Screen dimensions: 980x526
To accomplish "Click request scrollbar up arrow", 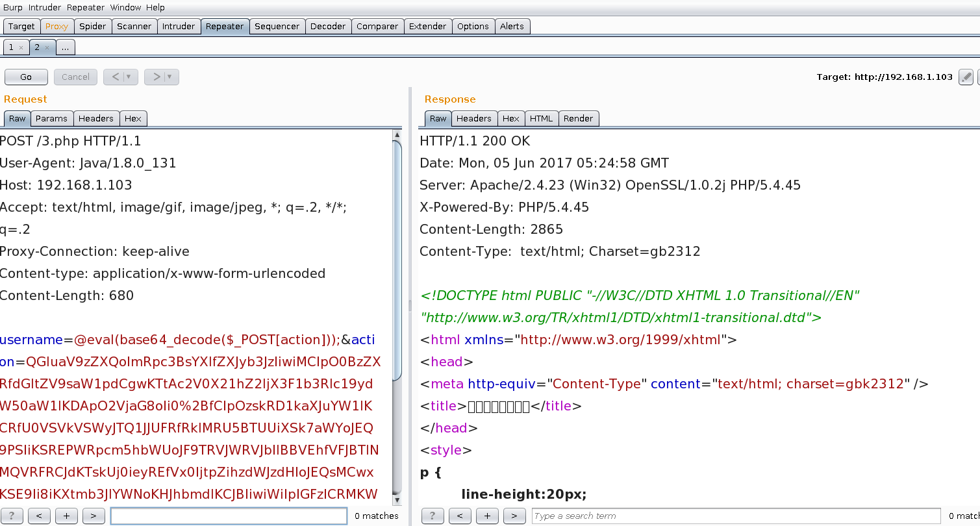I will click(397, 134).
